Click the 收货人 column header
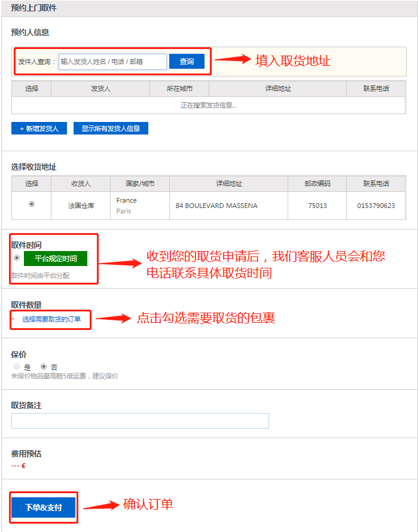This screenshot has width=418, height=532. (81, 184)
